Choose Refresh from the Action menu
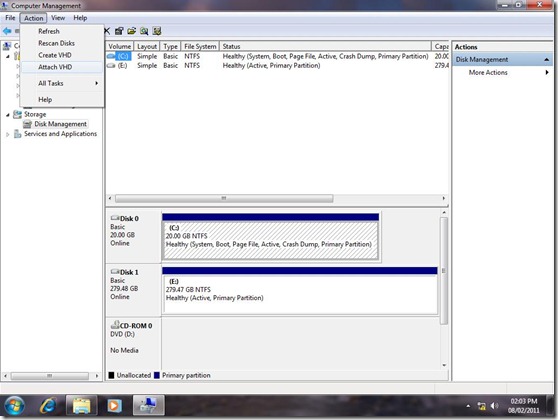This screenshot has height=420, width=558. pyautogui.click(x=62, y=31)
